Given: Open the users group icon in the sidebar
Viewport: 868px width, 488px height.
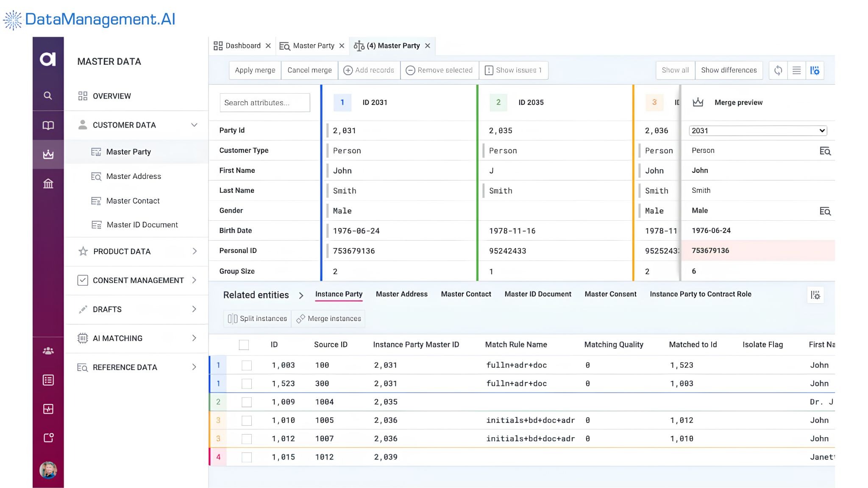Looking at the screenshot, I should (48, 351).
